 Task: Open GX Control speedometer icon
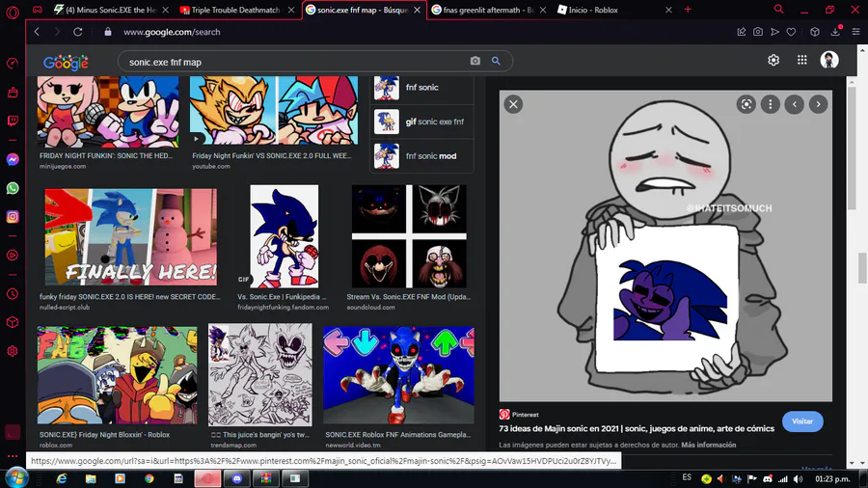tap(13, 64)
